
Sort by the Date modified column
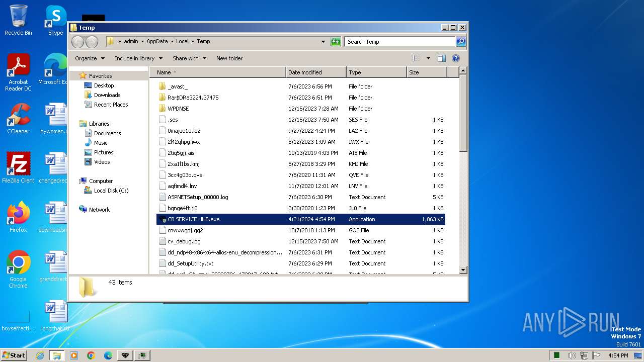(x=316, y=72)
